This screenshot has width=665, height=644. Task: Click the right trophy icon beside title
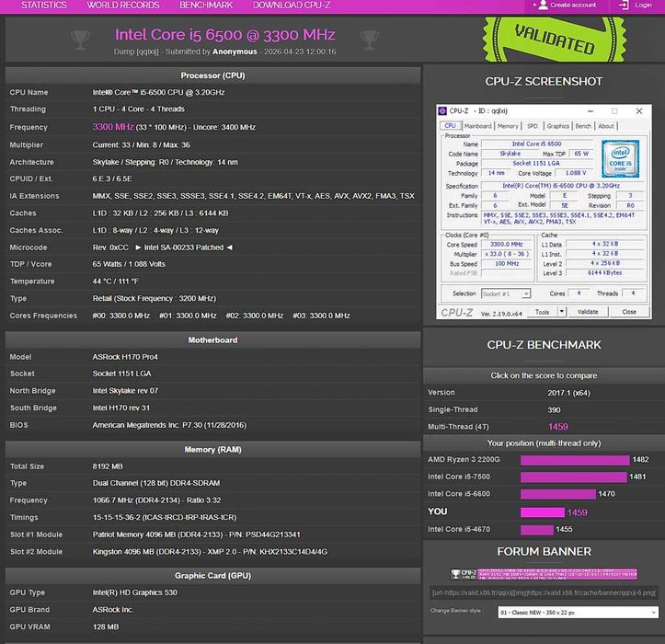pyautogui.click(x=370, y=40)
